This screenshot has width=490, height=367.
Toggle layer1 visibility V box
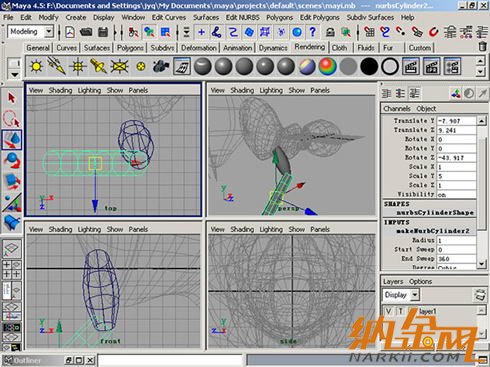pyautogui.click(x=388, y=311)
